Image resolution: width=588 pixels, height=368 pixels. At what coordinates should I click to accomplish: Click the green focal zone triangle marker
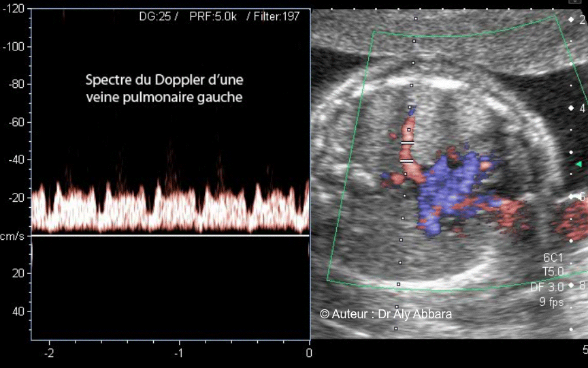pos(578,164)
